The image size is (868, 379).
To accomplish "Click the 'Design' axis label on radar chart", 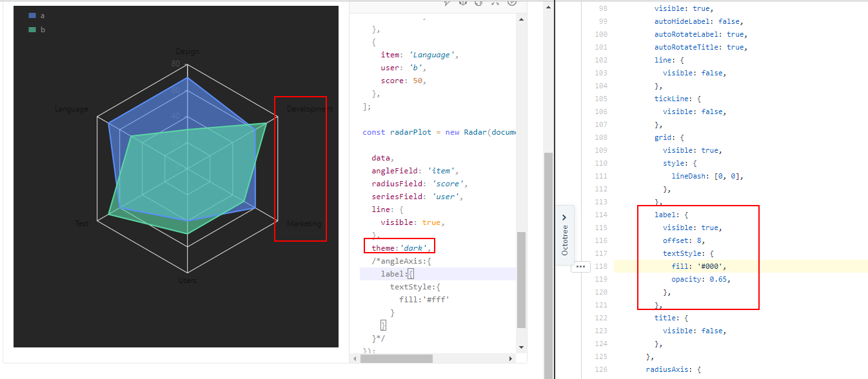I will click(188, 52).
